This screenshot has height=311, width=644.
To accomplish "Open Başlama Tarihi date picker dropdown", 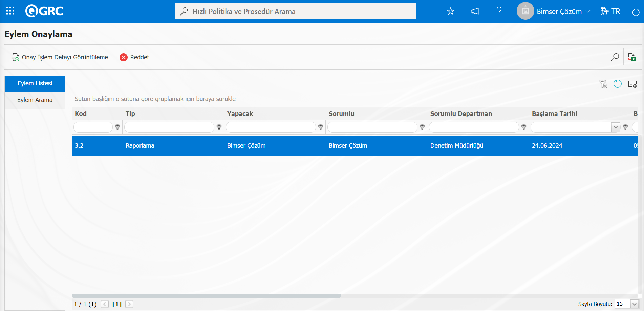I will click(616, 127).
